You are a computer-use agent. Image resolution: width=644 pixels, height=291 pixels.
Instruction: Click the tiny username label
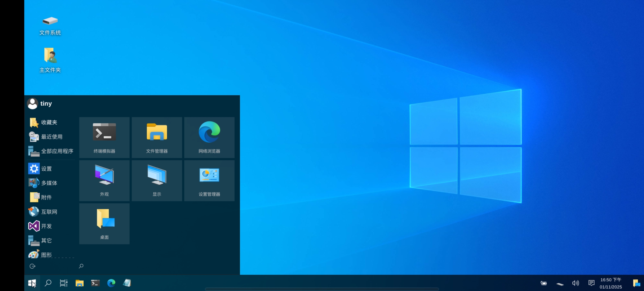46,103
